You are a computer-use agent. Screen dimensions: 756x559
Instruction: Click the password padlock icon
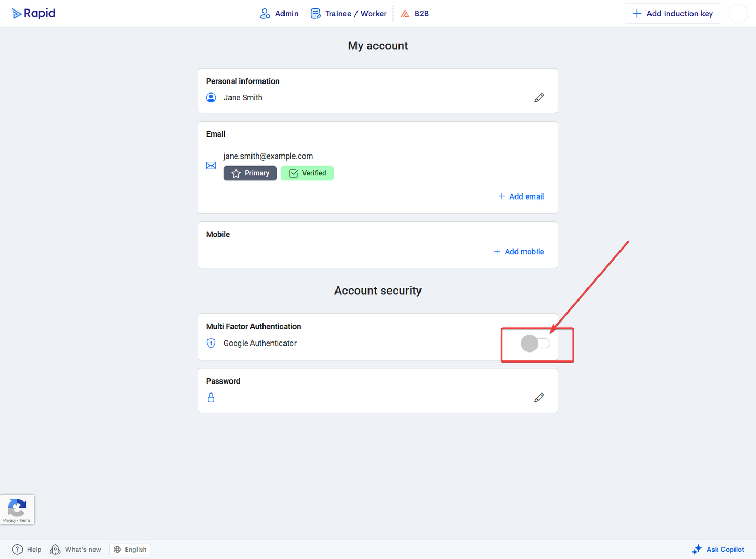pyautogui.click(x=211, y=398)
